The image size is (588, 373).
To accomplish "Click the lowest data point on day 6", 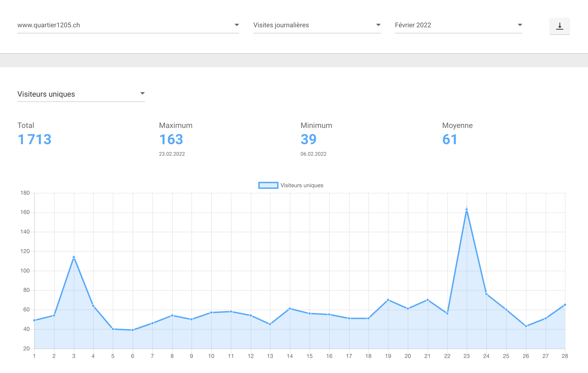I will point(133,330).
